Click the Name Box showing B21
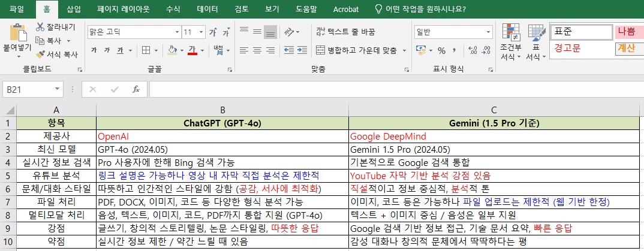Image resolution: width=644 pixels, height=251 pixels. pos(28,89)
